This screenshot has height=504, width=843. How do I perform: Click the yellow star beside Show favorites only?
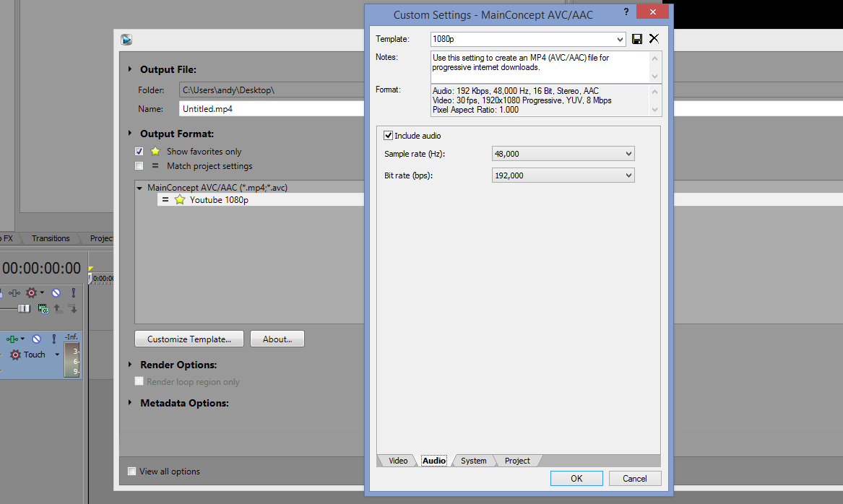(x=155, y=152)
